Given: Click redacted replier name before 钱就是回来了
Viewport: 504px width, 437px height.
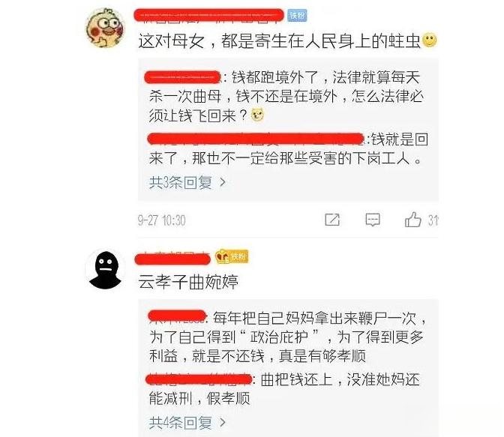Looking at the screenshot, I should (x=256, y=139).
